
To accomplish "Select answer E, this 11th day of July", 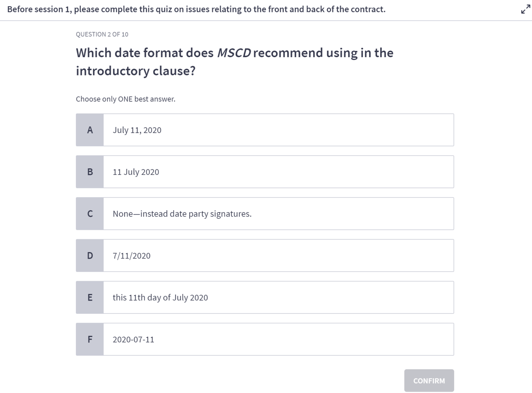I will pos(277,297).
